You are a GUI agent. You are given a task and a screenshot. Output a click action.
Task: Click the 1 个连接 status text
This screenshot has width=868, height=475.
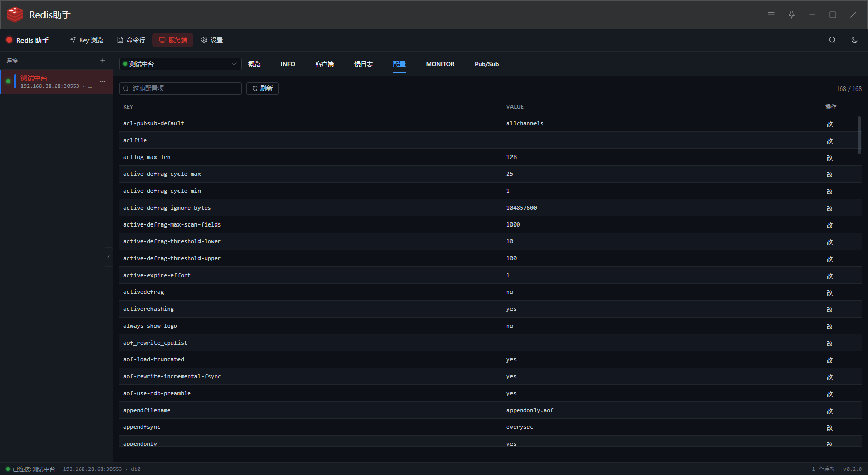coord(824,469)
